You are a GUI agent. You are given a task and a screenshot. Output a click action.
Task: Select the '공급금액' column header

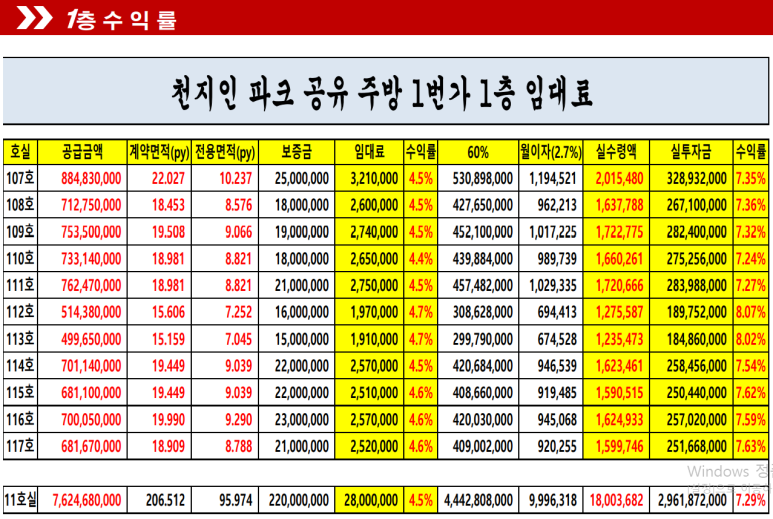(82, 152)
